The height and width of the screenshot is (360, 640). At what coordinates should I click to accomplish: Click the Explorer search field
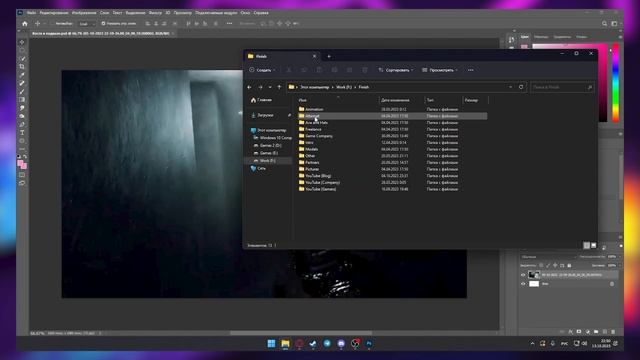tap(562, 87)
